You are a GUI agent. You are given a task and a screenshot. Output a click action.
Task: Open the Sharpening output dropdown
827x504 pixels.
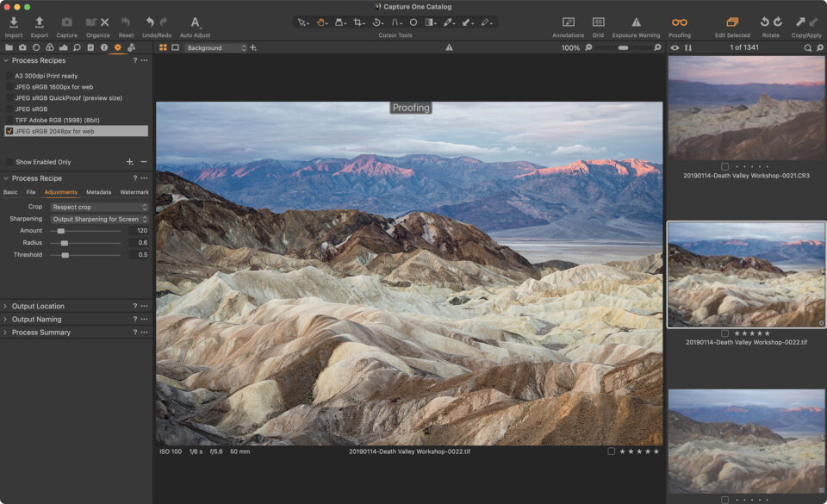(97, 219)
